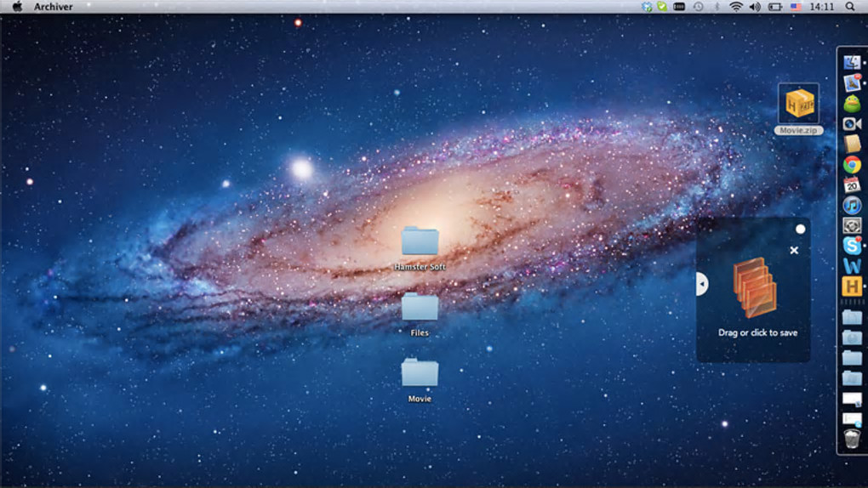Click the white dot on the Archiver widget
The height and width of the screenshot is (488, 868).
(x=800, y=229)
